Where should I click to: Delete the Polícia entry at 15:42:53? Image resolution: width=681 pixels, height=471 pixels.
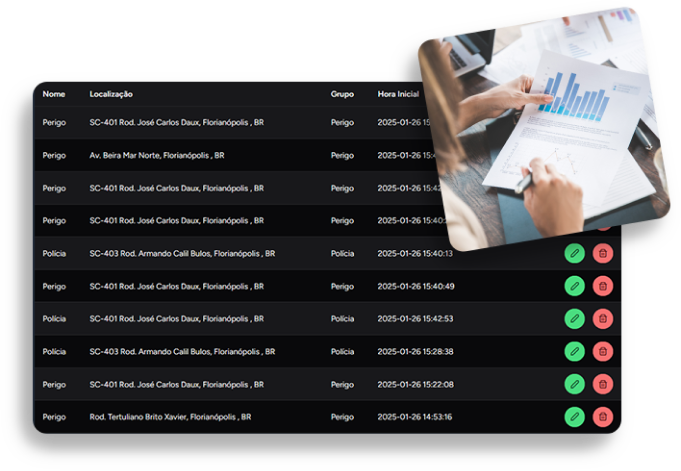pos(603,318)
